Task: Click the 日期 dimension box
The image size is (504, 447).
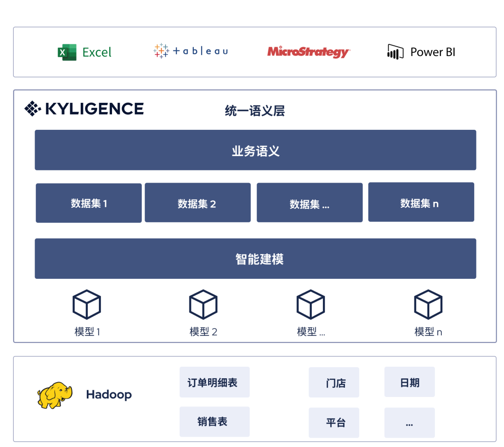Action: [410, 382]
